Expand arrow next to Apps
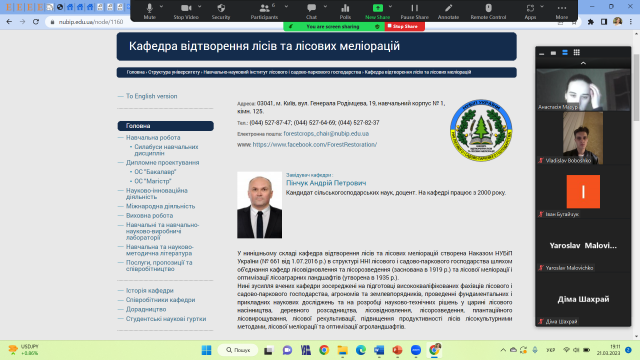 point(542,7)
